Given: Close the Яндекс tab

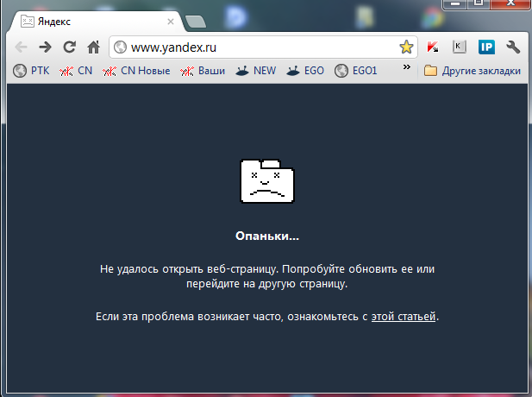Looking at the screenshot, I should [171, 22].
